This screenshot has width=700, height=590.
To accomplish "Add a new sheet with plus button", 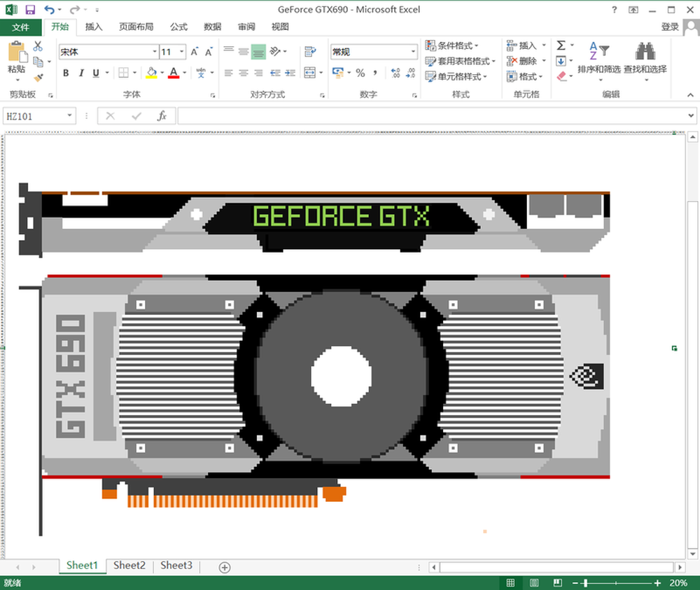I will point(225,567).
